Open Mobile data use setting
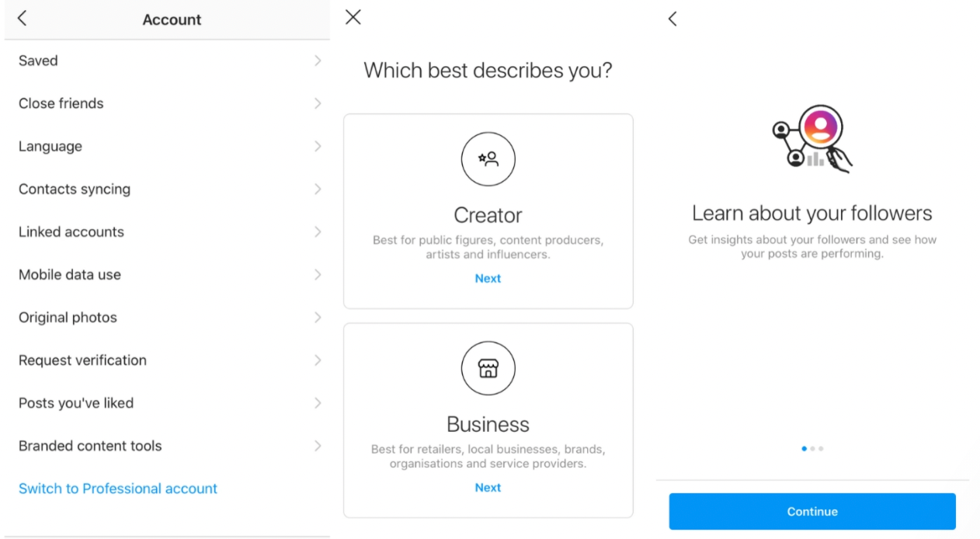This screenshot has width=980, height=539. point(167,274)
